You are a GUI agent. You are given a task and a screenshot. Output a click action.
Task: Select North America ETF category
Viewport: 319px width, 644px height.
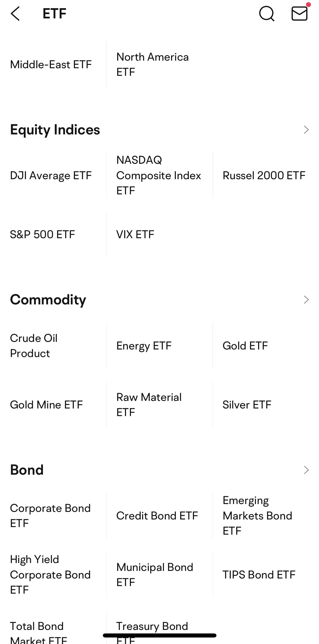pos(153,64)
